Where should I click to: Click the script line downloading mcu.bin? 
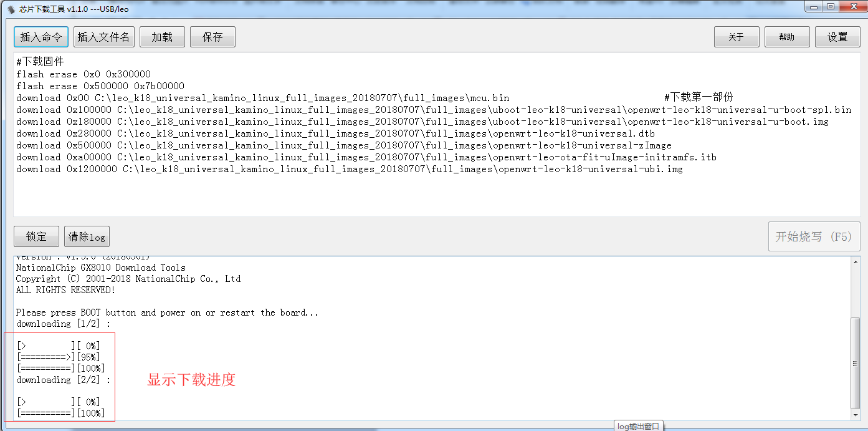(x=262, y=98)
